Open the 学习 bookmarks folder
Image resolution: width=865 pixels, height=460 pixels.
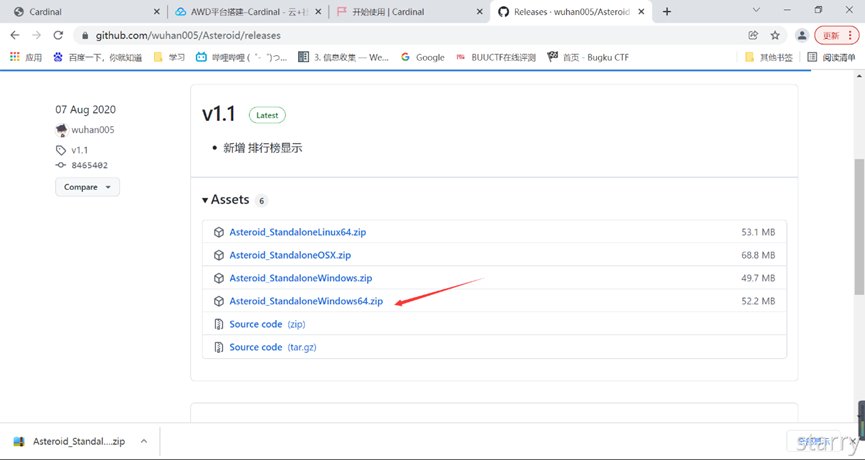[169, 57]
